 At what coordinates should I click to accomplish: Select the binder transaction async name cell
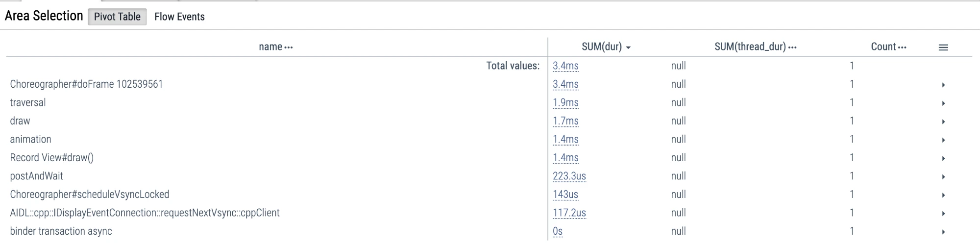(x=61, y=231)
